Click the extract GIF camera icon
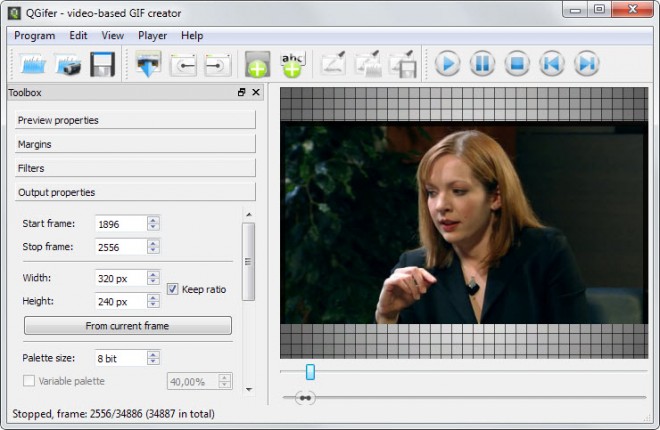The image size is (660, 430). 68,64
